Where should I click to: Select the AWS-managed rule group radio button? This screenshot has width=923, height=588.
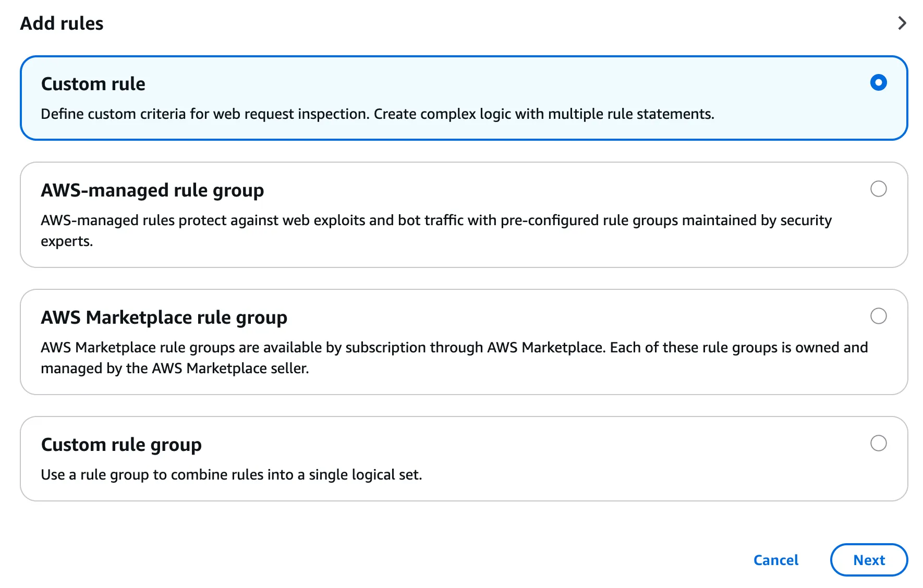[878, 189]
